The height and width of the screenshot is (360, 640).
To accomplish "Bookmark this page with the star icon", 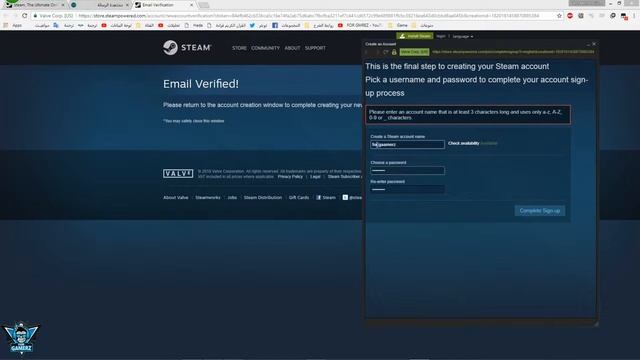I will tap(559, 16).
